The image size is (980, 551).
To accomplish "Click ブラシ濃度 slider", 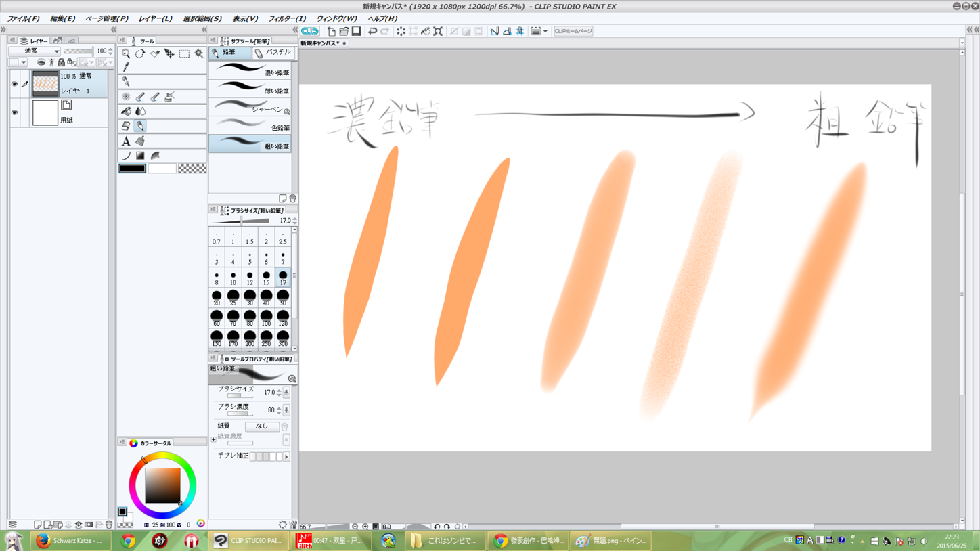I will [x=240, y=413].
